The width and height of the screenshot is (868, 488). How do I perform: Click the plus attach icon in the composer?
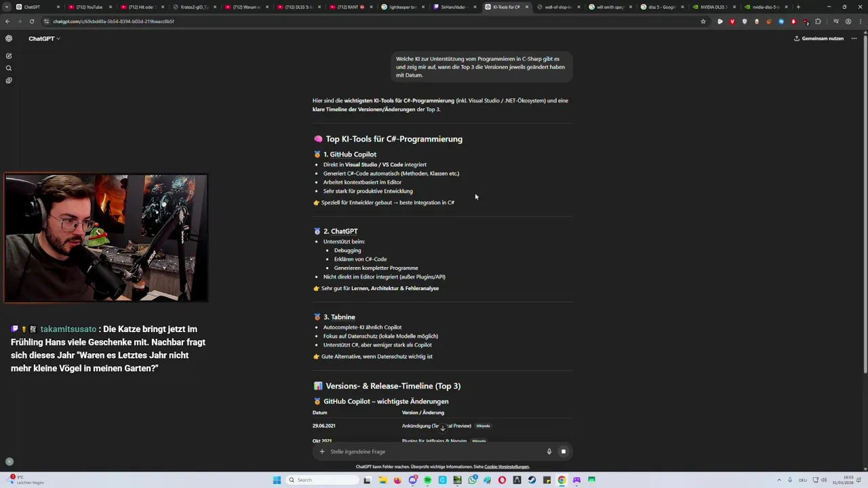[322, 451]
